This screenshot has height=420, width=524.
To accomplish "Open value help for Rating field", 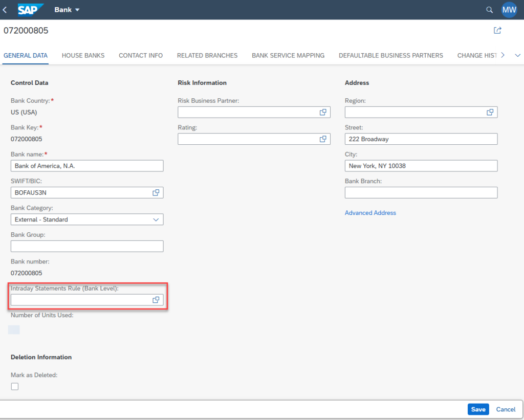I will (x=323, y=139).
